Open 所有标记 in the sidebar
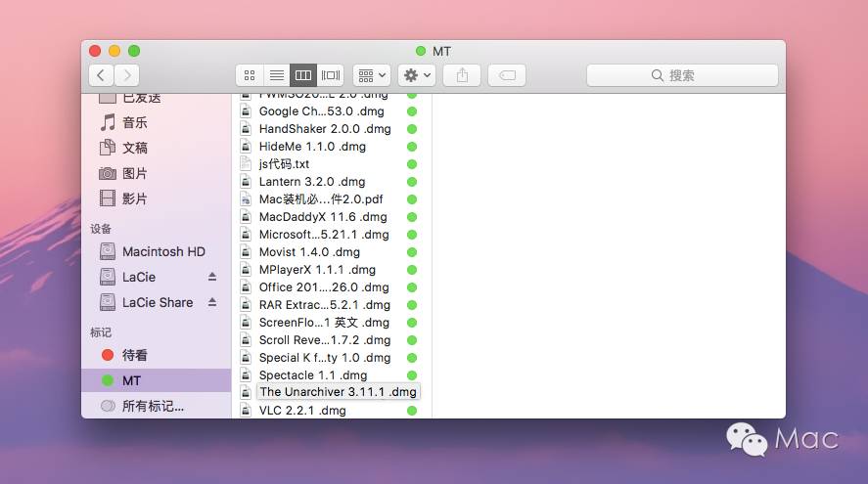This screenshot has height=484, width=868. pyautogui.click(x=153, y=406)
